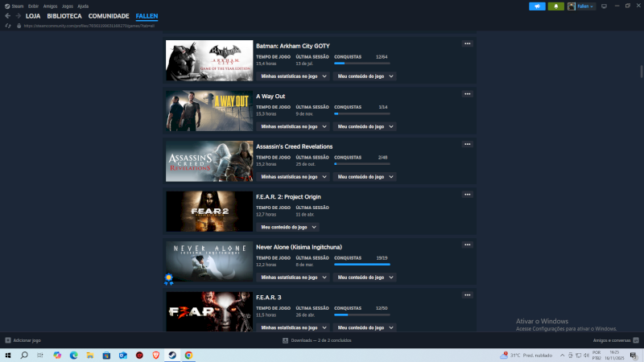
Task: Open the green notifications bell
Action: coord(555,6)
